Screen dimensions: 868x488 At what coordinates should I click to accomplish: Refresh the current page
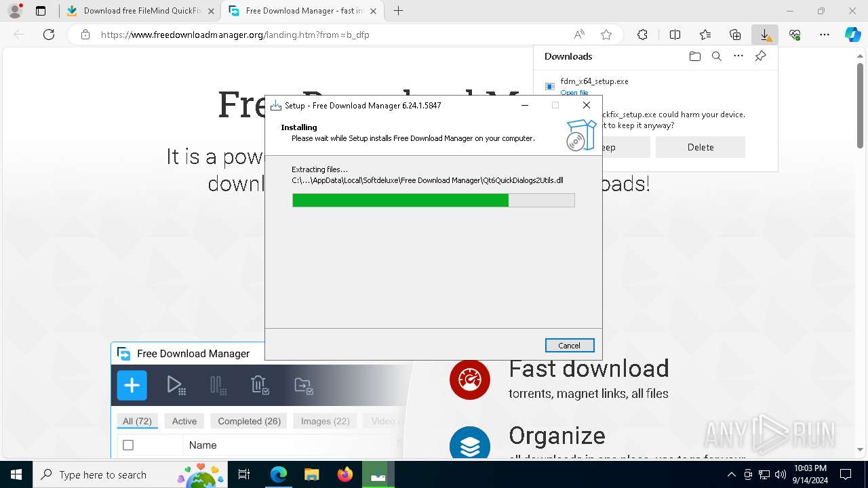pos(49,35)
